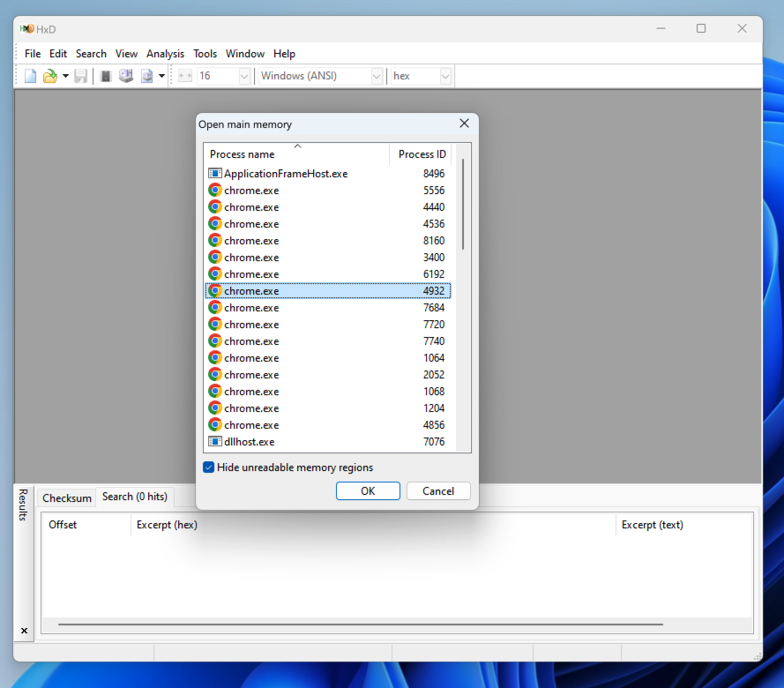The image size is (784, 688).
Task: Expand the disk image dropdown arrow
Action: pyautogui.click(x=161, y=76)
